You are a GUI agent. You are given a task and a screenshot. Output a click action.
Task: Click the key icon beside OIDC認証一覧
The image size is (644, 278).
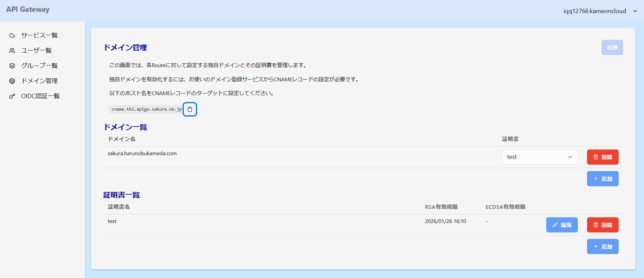12,96
